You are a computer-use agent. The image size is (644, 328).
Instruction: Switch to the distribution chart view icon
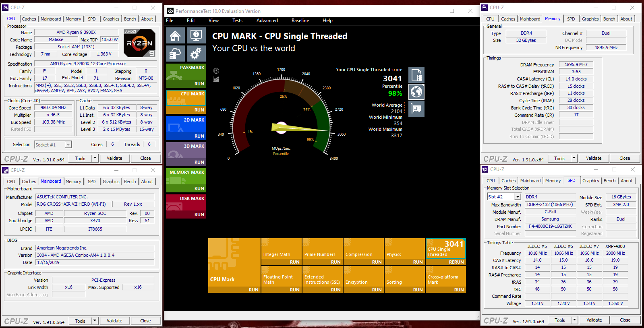[x=216, y=79]
